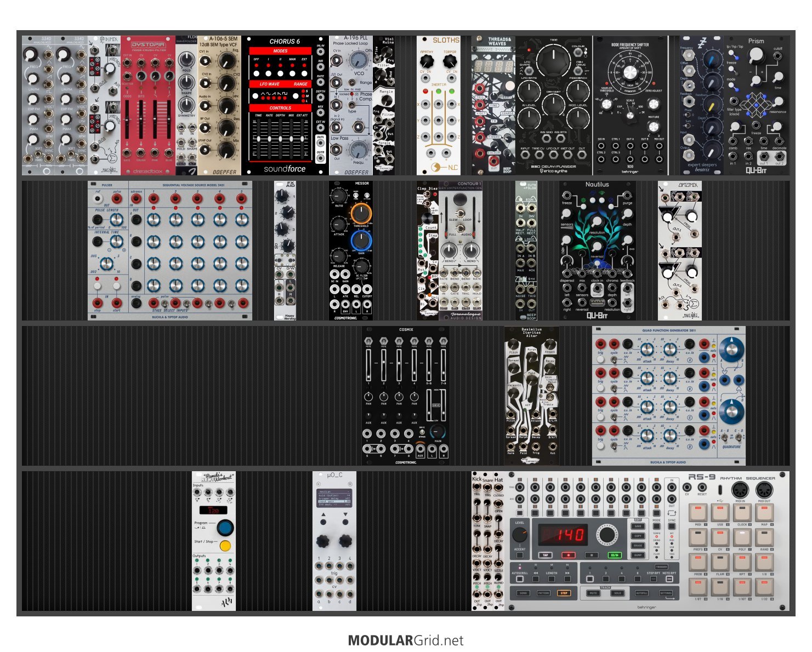Toggle the track SOLO button on RS-9

pyautogui.click(x=617, y=593)
